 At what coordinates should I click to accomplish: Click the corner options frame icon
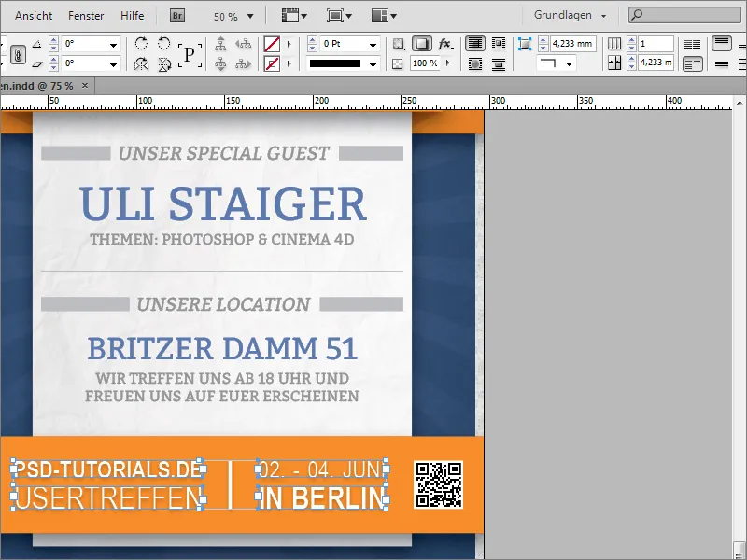coord(525,44)
